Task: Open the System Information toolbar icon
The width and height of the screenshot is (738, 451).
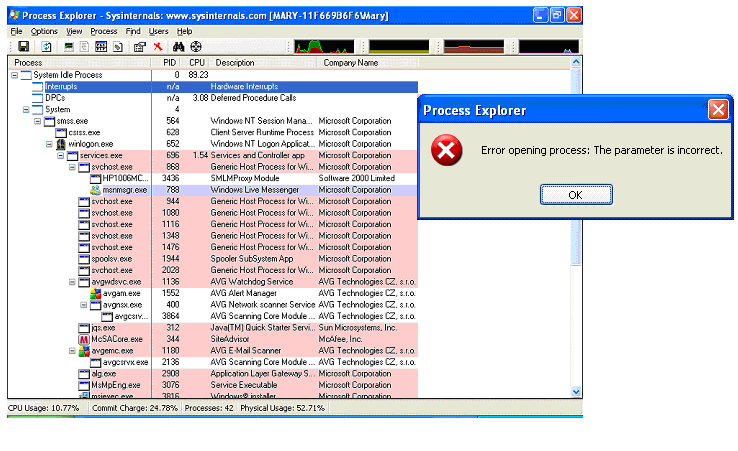Action: 69,46
